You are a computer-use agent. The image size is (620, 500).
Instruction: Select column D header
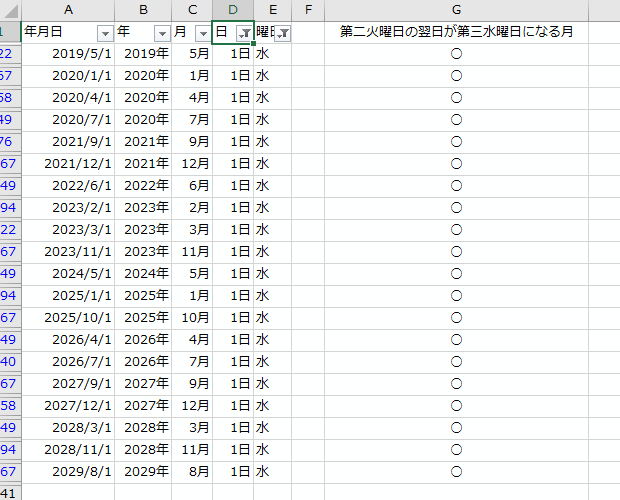(233, 10)
